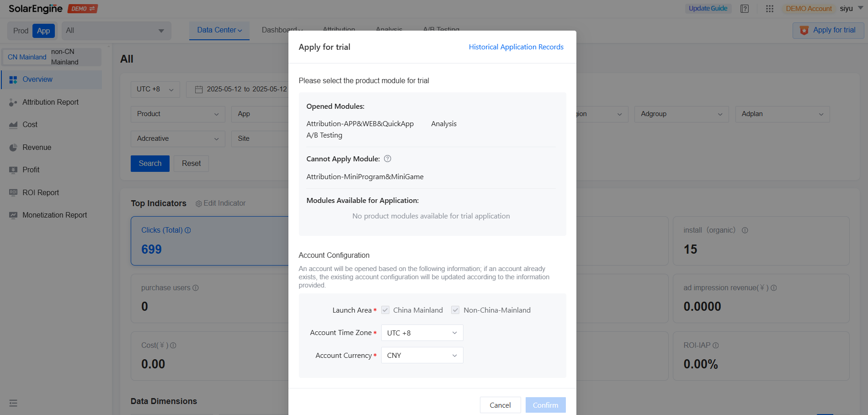Toggle the Non-China-Mainland checkbox
Screen dimensions: 868x415
455,310
